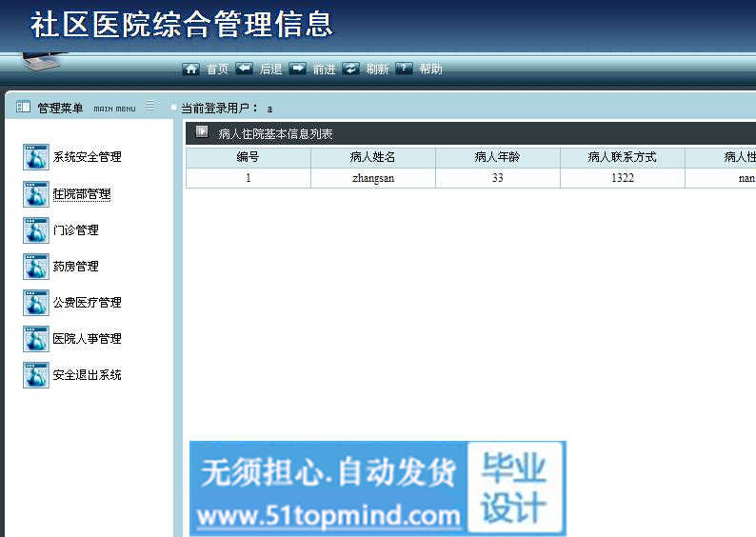Click the icon before 病人住院基本信息列表
Screen dimensions: 756x537
click(x=202, y=131)
